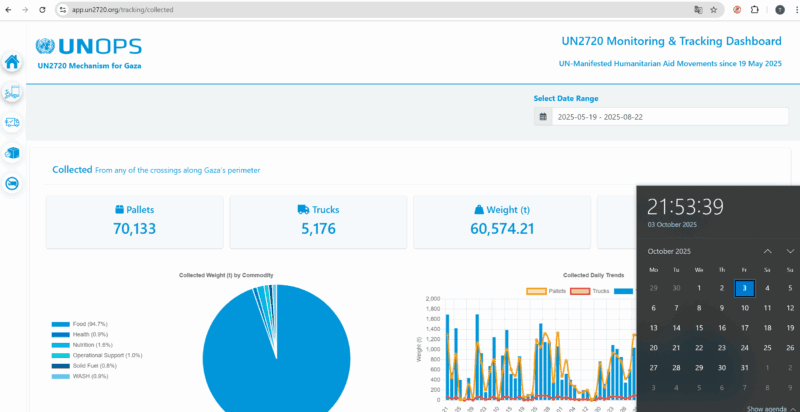This screenshot has width=800, height=412.
Task: Go to previous month with up arrow
Action: [767, 251]
